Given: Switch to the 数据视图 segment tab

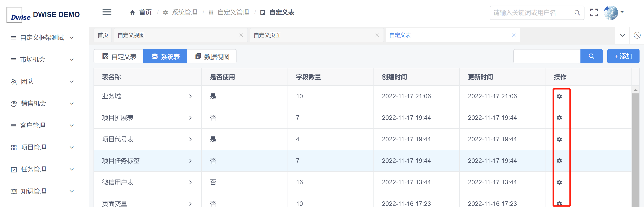Looking at the screenshot, I should click(x=211, y=56).
